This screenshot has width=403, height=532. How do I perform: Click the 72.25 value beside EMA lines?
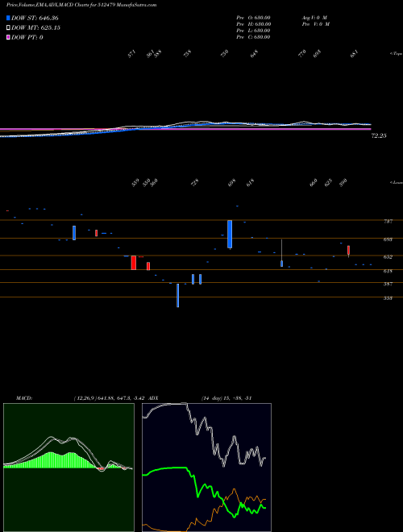(380, 135)
